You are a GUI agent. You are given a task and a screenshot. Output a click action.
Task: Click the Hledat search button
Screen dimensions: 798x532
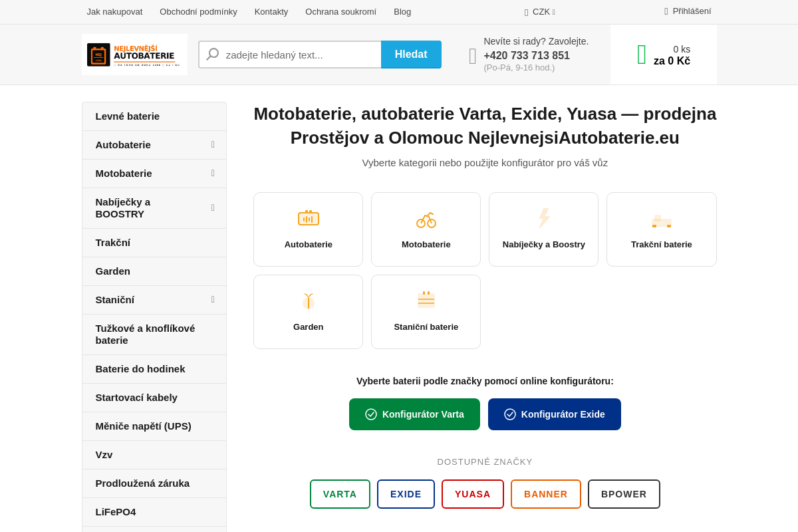pos(411,55)
